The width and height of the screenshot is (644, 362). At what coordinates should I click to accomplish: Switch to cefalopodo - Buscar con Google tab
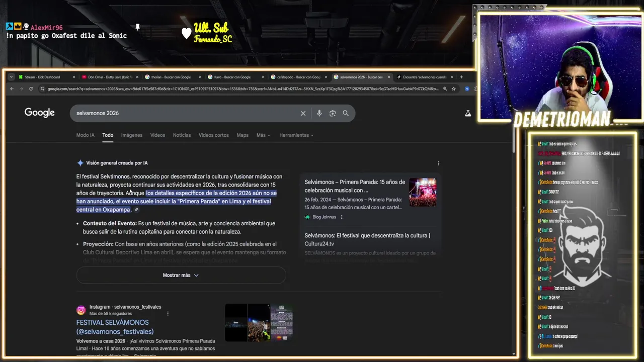coord(298,77)
